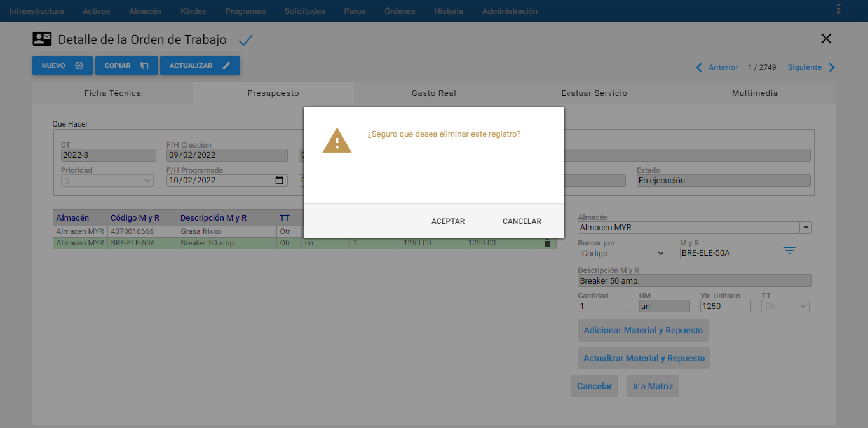The height and width of the screenshot is (428, 868).
Task: Click the NUEVO button
Action: pos(62,66)
